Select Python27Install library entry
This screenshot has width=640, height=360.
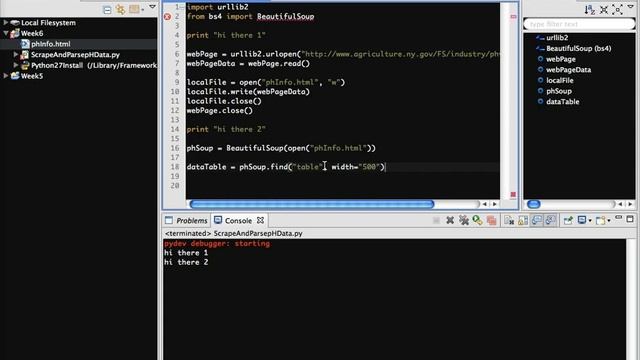[x=93, y=65]
